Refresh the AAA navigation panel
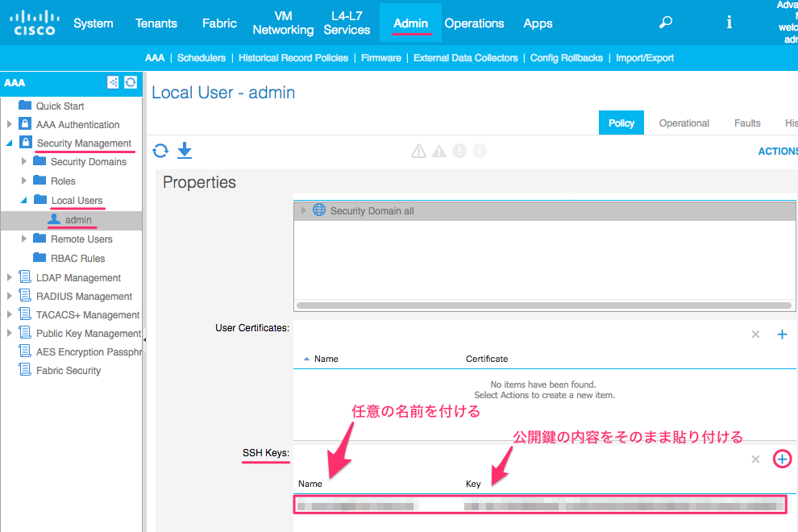This screenshot has width=798, height=532. (131, 82)
